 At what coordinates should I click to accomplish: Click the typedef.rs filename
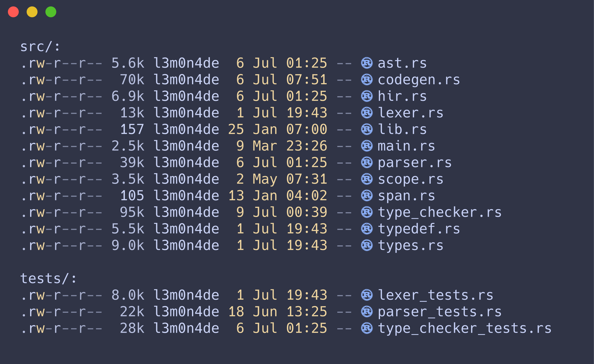click(x=419, y=229)
